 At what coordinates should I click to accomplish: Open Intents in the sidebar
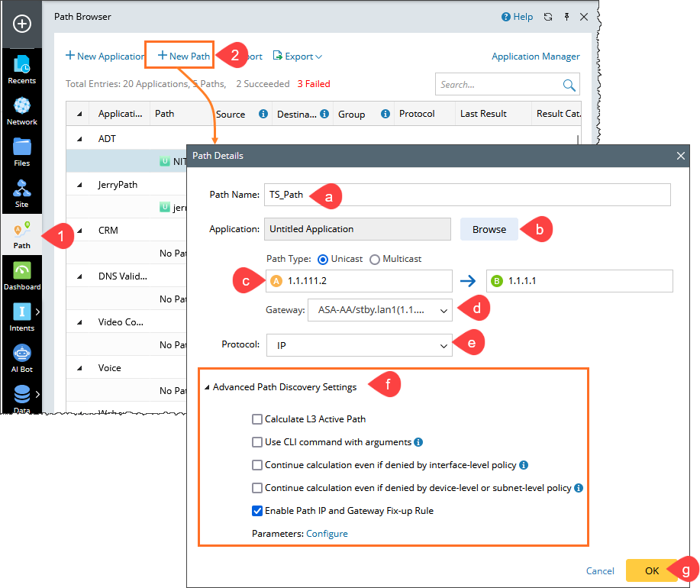(x=22, y=317)
